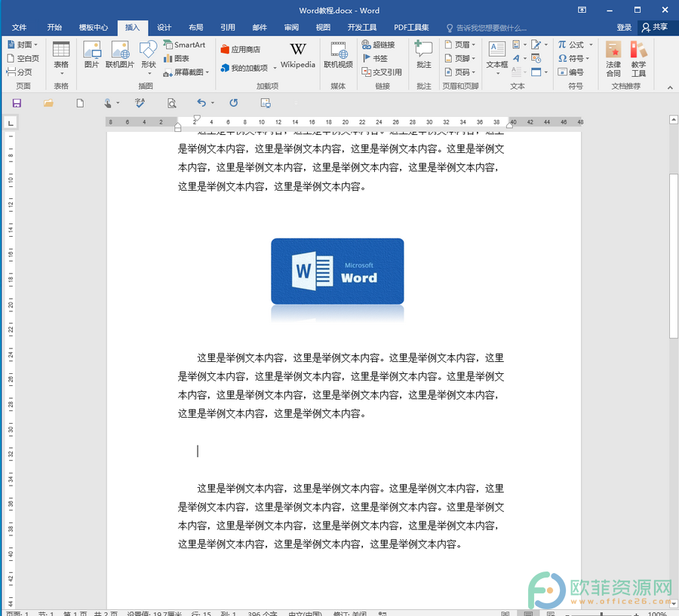
Task: Toggle touch/mouse mode icon
Action: (108, 103)
